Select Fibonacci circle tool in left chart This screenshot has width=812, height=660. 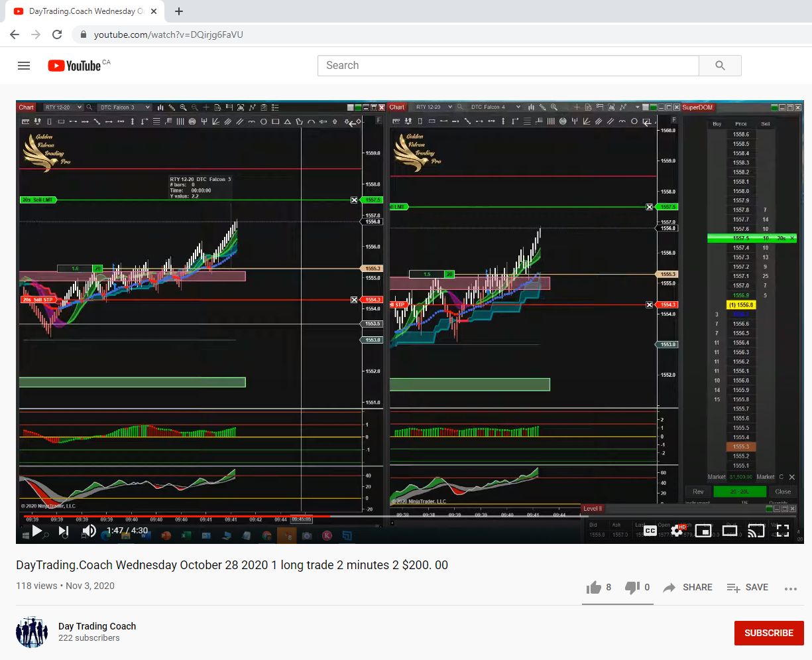click(x=192, y=121)
